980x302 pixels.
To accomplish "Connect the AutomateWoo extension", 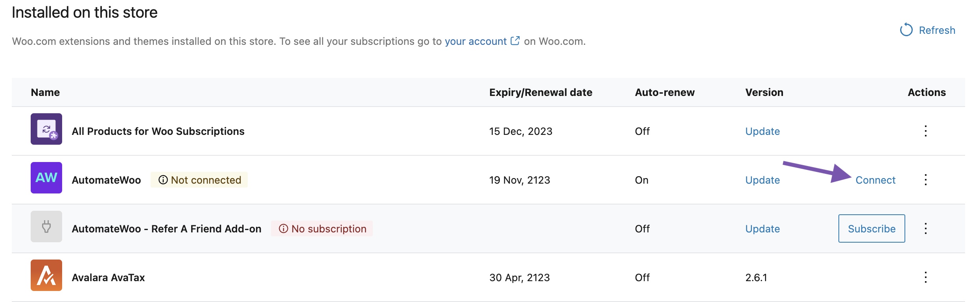I will pyautogui.click(x=875, y=180).
